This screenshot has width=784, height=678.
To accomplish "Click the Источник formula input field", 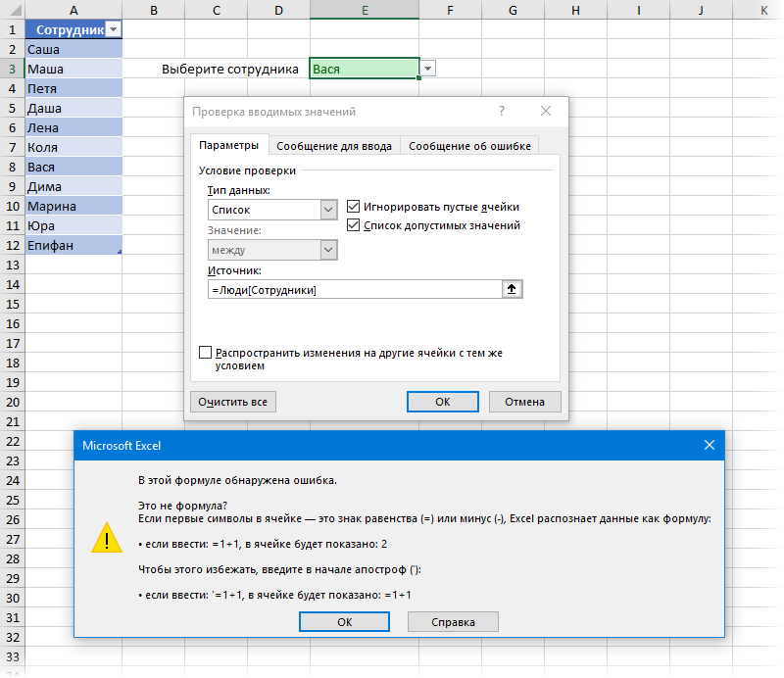I will 355,289.
